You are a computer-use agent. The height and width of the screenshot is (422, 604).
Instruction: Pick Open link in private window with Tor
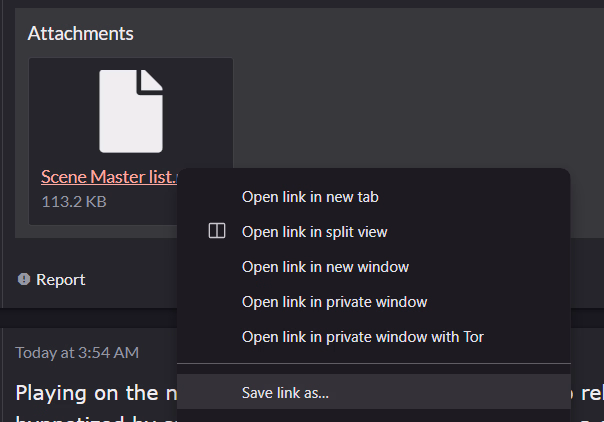pos(362,336)
